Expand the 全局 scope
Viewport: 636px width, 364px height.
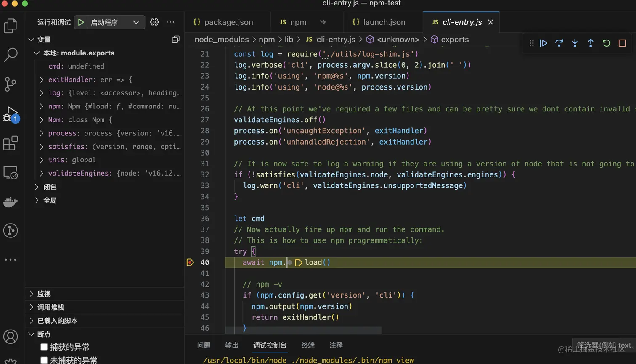(37, 200)
